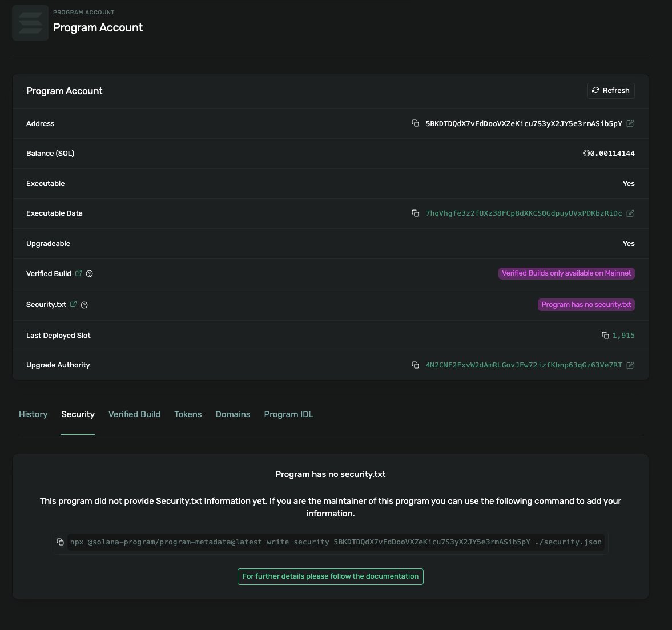
Task: Click the 'Program has no security.txt' badge
Action: coord(586,305)
